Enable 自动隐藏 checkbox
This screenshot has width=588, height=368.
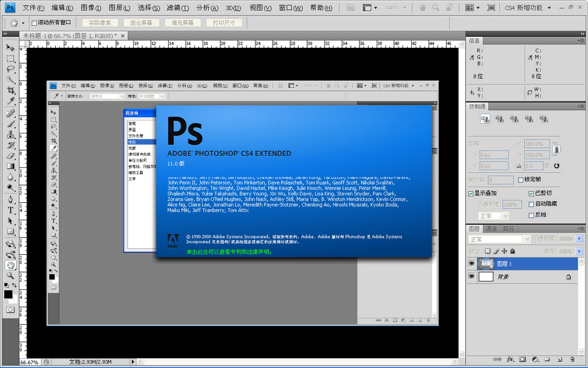pos(531,204)
